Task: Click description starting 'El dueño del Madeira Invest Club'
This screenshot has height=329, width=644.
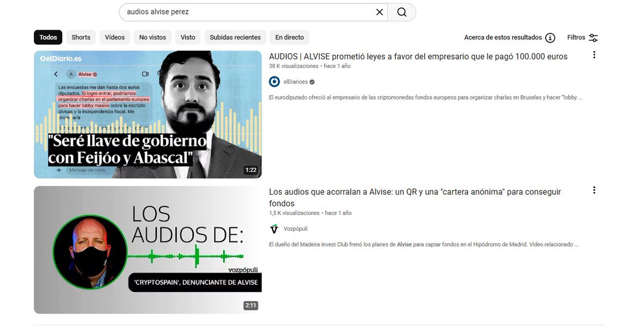Action: tap(424, 244)
